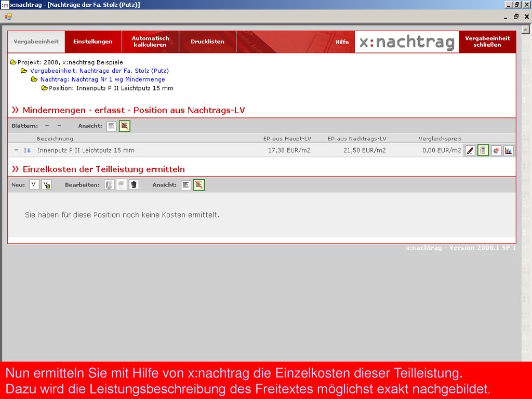Click the inner document minimize button

click(x=506, y=17)
